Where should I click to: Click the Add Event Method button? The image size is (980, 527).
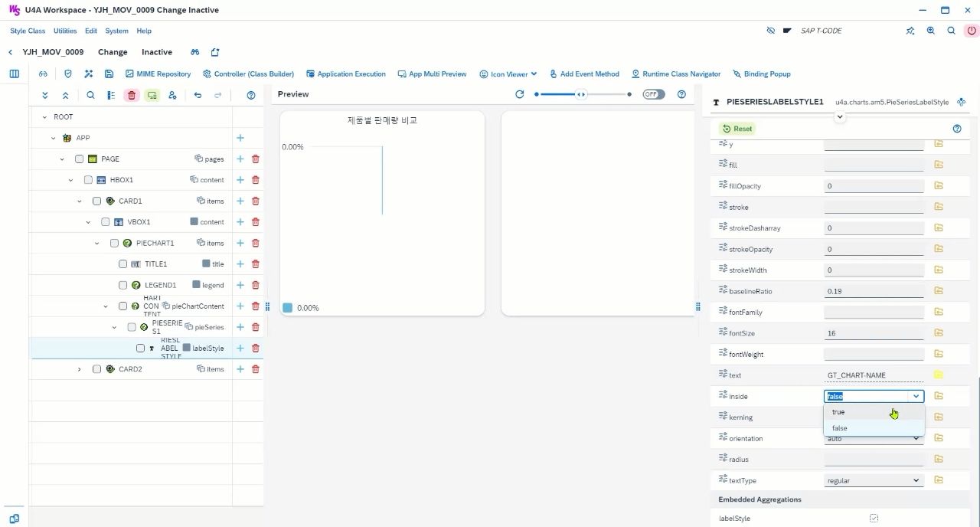tap(584, 74)
